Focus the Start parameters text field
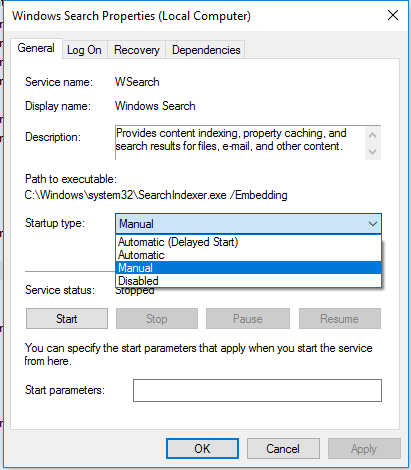This screenshot has width=411, height=470. click(x=257, y=390)
